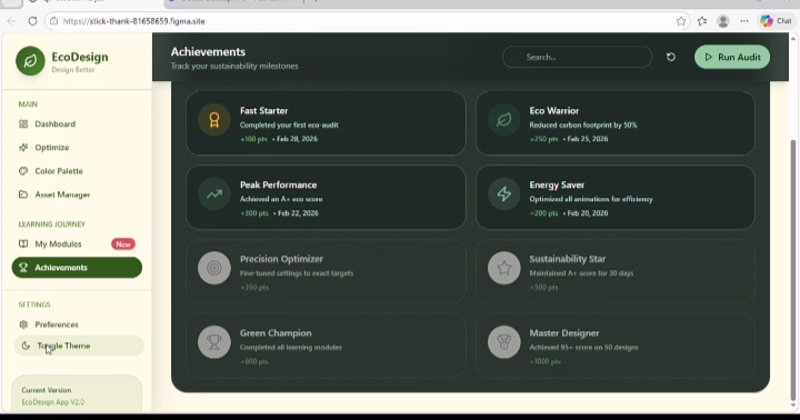Screen dimensions: 800x420
Task: Click the Precision Optimizer target icon
Action: 214,268
